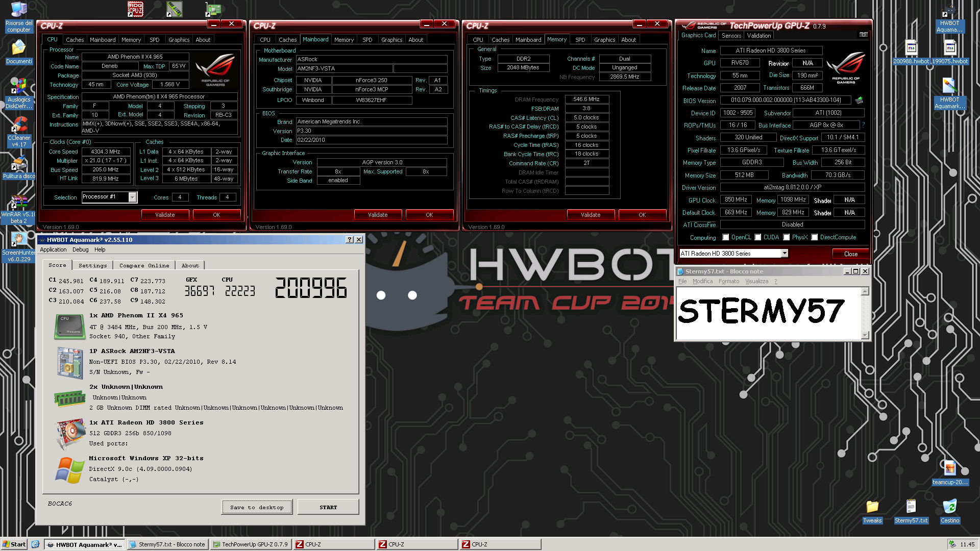Switch to Sensors tab in GPU-Z
The width and height of the screenshot is (980, 551).
point(731,36)
